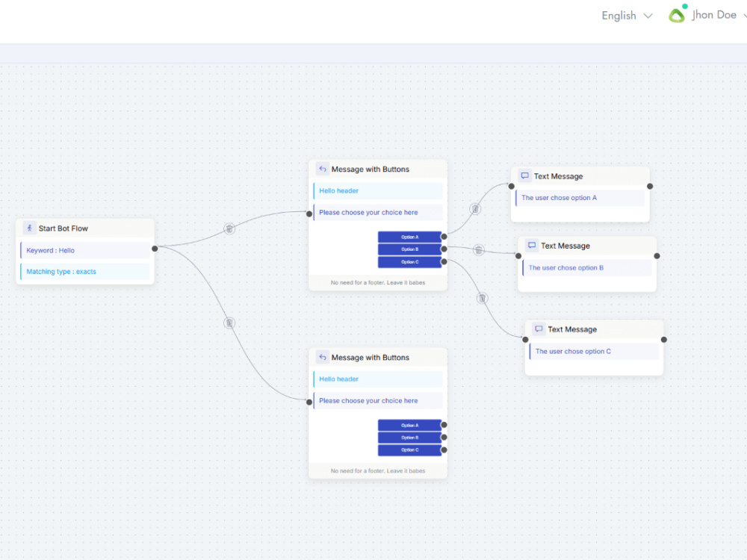
Task: Click 'The user chose option A' text
Action: pos(559,198)
